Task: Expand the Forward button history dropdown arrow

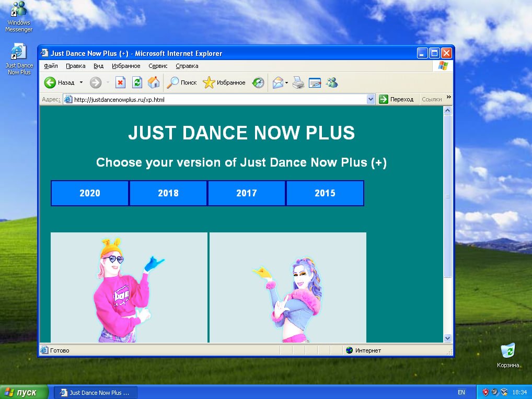Action: click(x=108, y=83)
